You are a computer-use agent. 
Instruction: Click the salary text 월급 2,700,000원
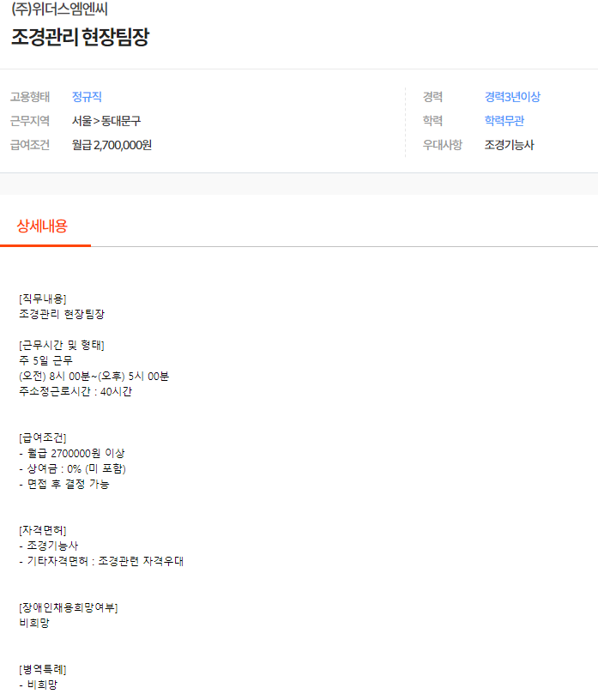pos(112,145)
